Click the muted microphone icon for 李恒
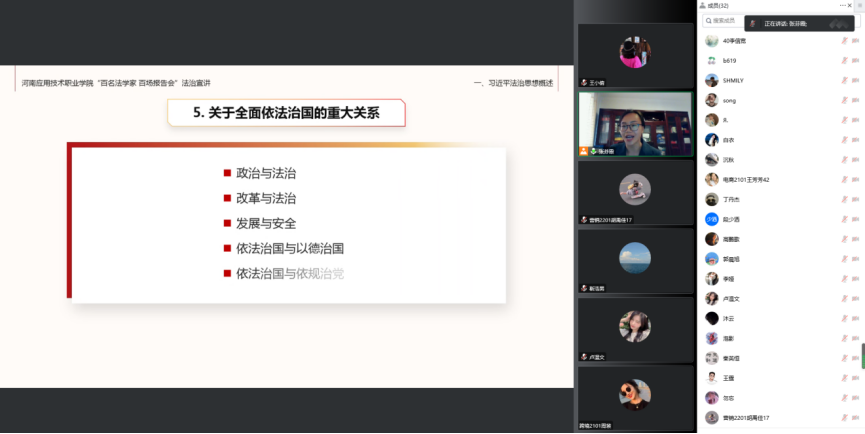865x434 pixels. click(x=845, y=279)
